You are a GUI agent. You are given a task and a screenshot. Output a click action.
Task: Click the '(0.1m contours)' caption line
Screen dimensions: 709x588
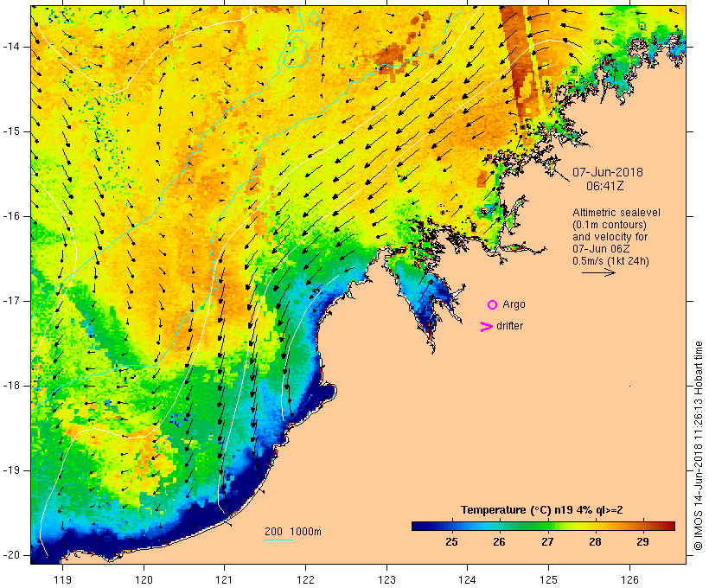pos(610,225)
